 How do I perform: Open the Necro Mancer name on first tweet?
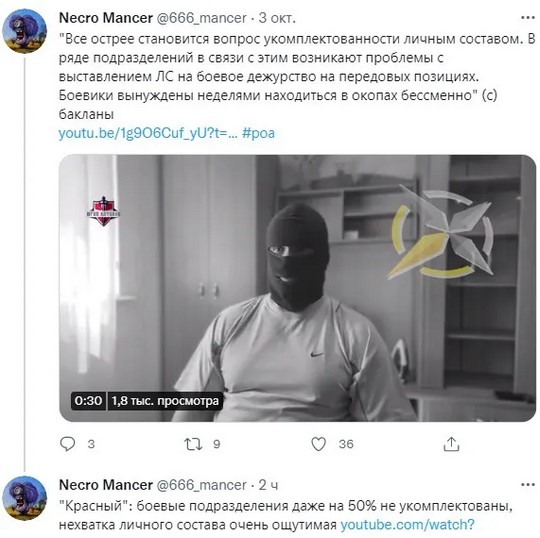pyautogui.click(x=106, y=18)
